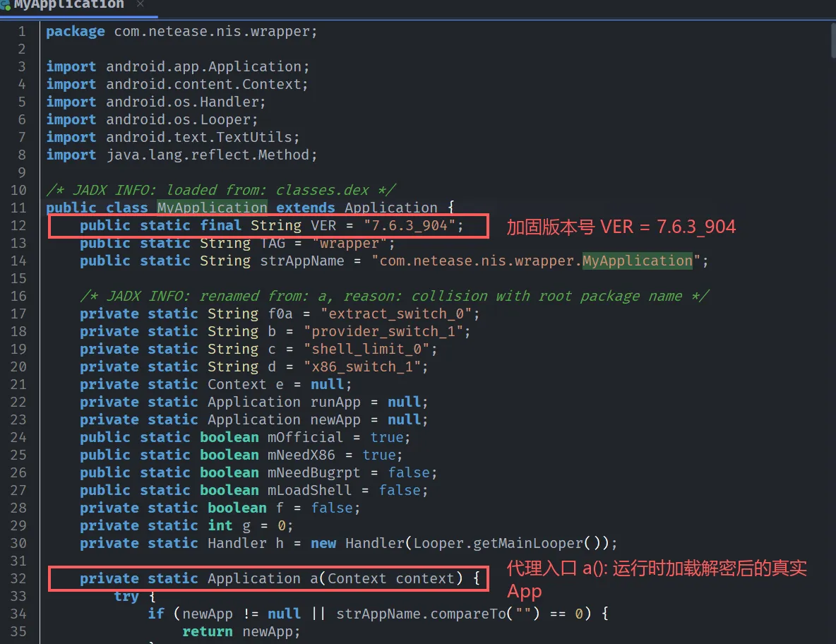Close the MyApplication tab
836x644 pixels.
click(x=141, y=4)
